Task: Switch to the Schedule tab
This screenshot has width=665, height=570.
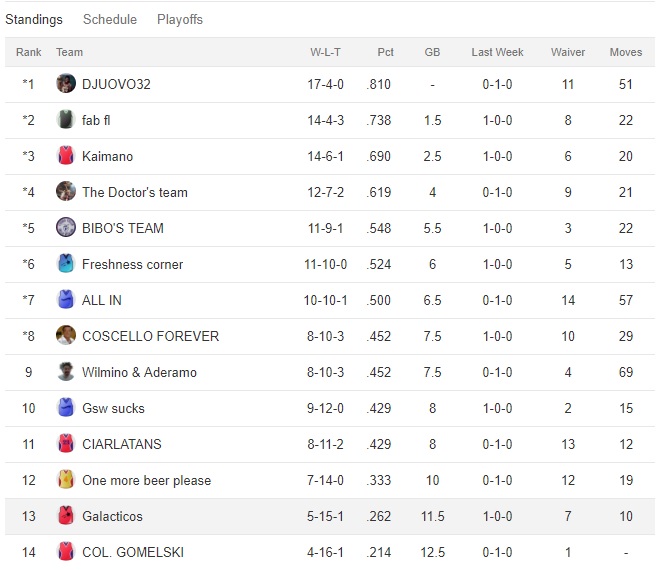Action: coord(110,20)
